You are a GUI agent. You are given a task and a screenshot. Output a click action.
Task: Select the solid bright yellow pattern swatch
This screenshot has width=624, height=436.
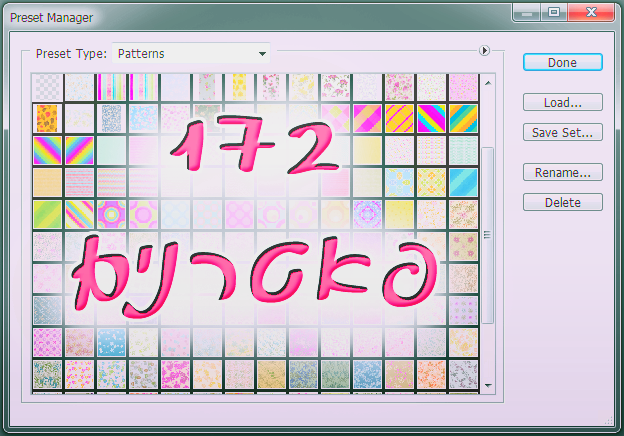pos(399,214)
